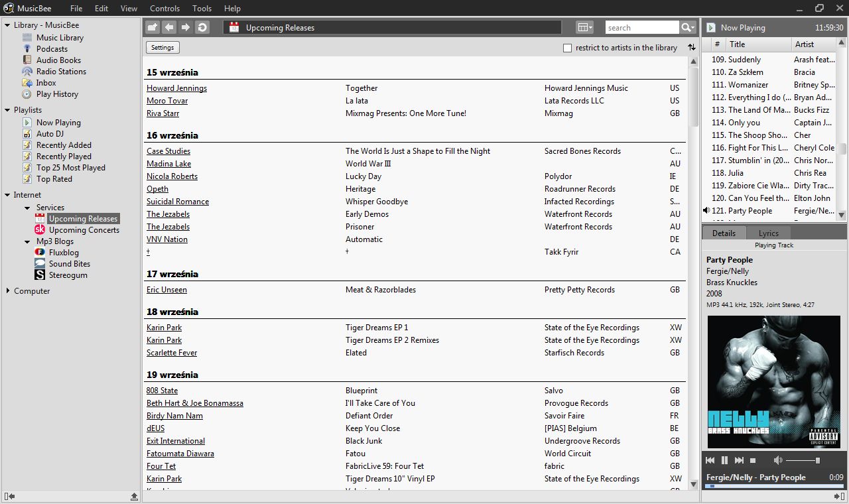This screenshot has width=849, height=504.
Task: Toggle restrict to artists in the library
Action: point(567,48)
